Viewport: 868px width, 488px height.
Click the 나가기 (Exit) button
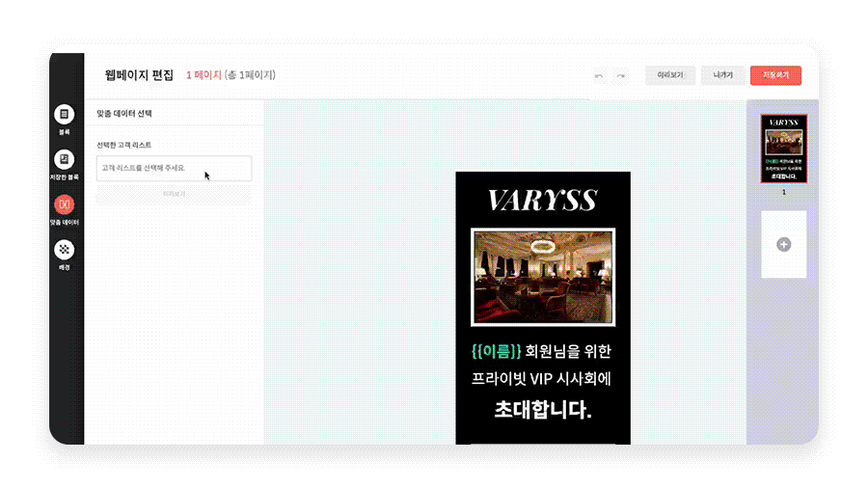(x=723, y=75)
